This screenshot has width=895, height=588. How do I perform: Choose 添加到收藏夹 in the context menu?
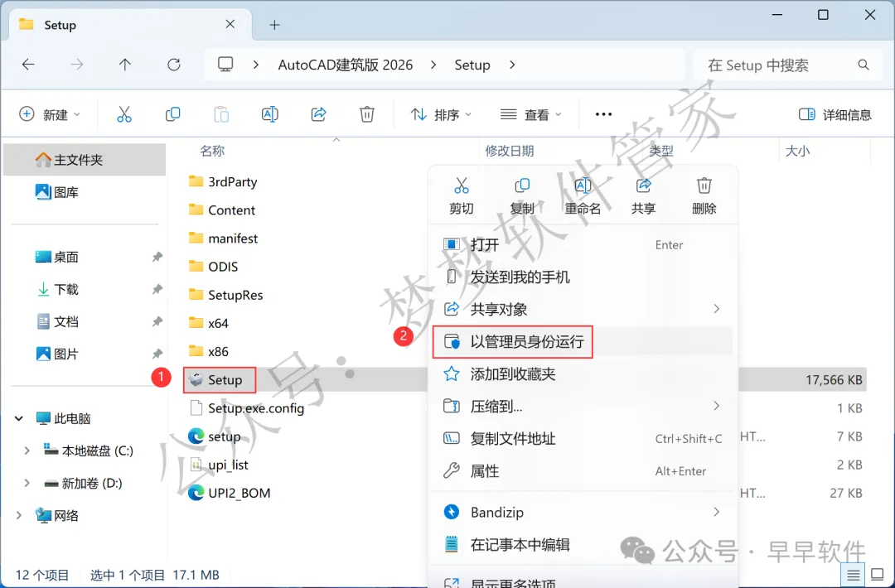tap(583, 374)
